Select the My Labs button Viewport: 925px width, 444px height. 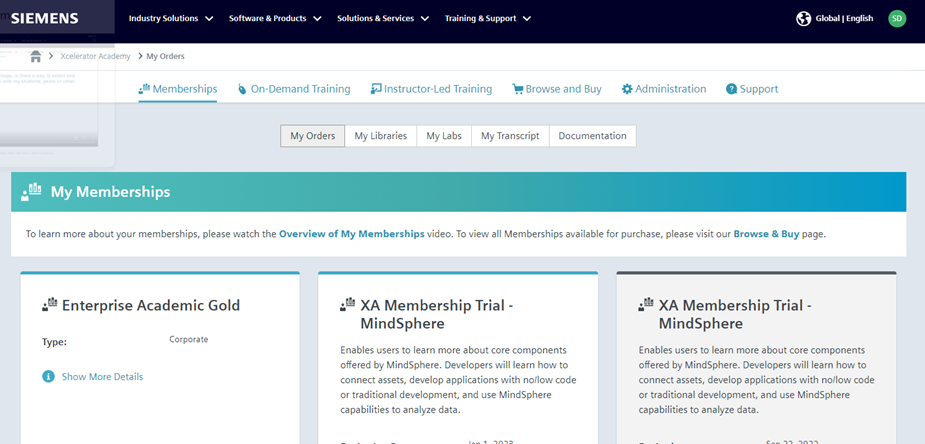444,136
